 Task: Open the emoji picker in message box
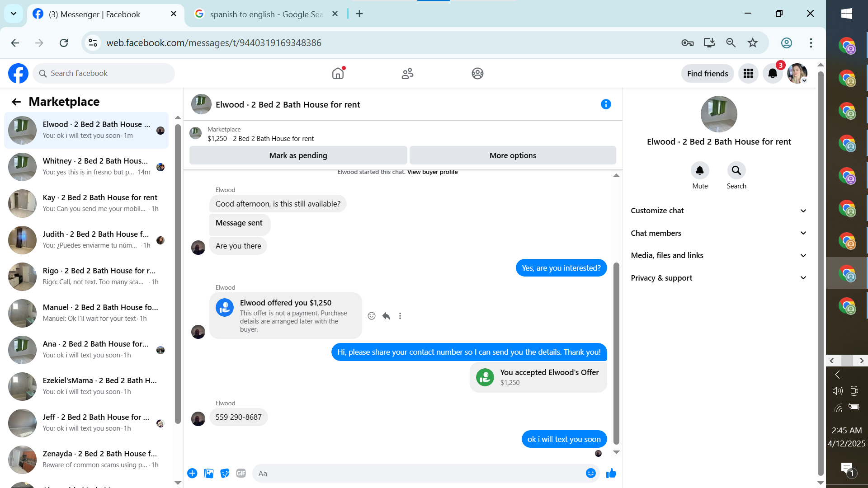590,473
